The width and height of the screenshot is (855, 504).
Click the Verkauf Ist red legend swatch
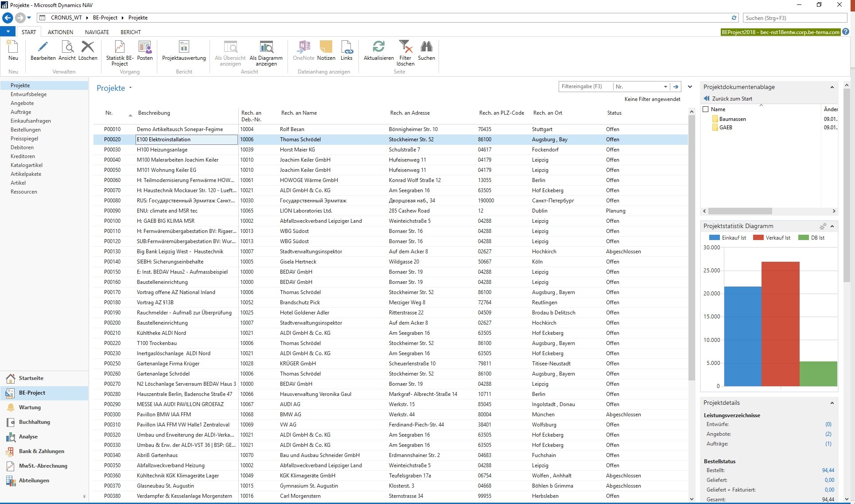point(758,238)
